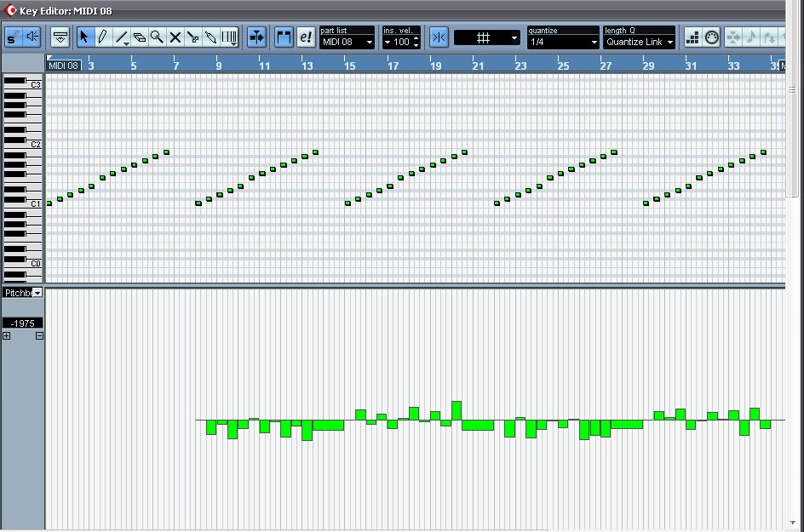Toggle the Solo Editor button
The image size is (804, 532).
[x=13, y=37]
